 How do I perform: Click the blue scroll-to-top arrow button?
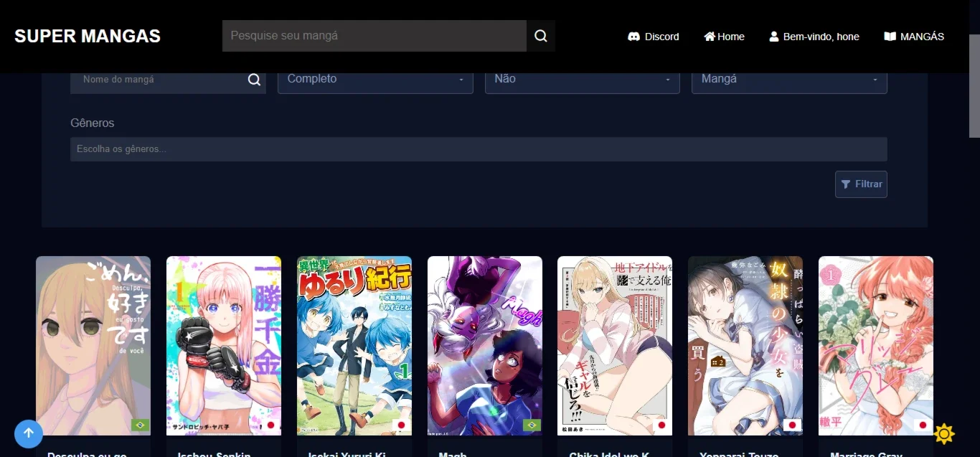pos(29,433)
